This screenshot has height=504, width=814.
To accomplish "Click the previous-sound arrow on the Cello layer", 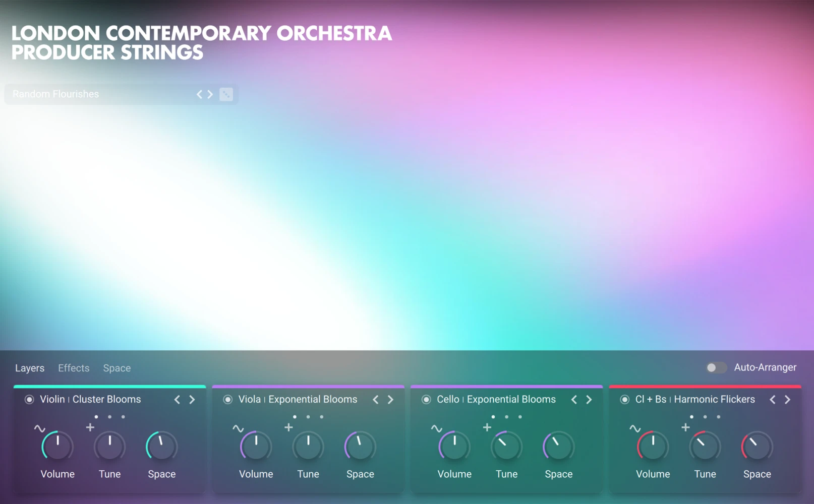I will pos(574,399).
